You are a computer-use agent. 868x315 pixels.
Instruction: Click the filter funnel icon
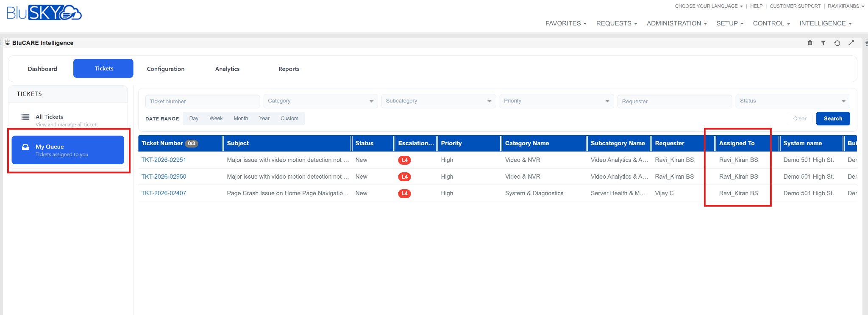[x=823, y=43]
